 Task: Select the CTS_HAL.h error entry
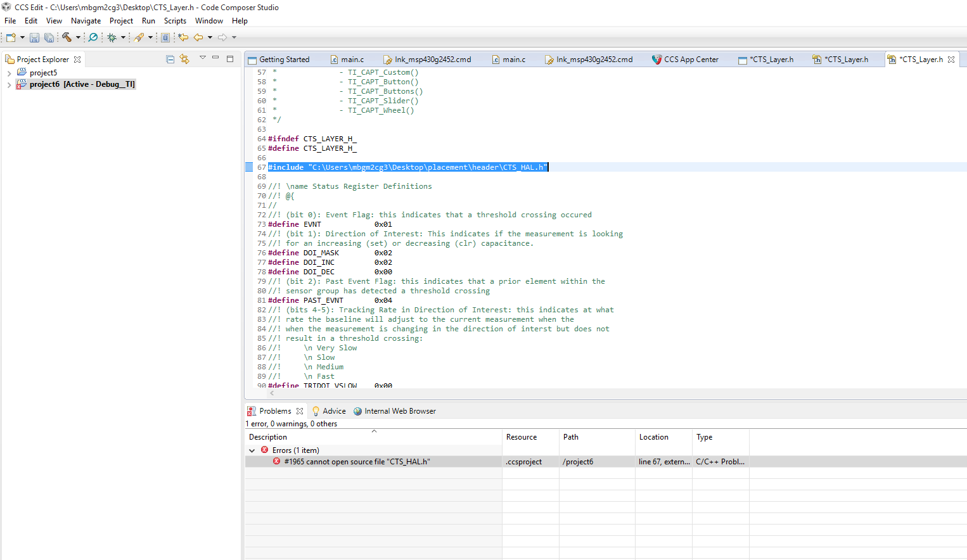click(357, 462)
